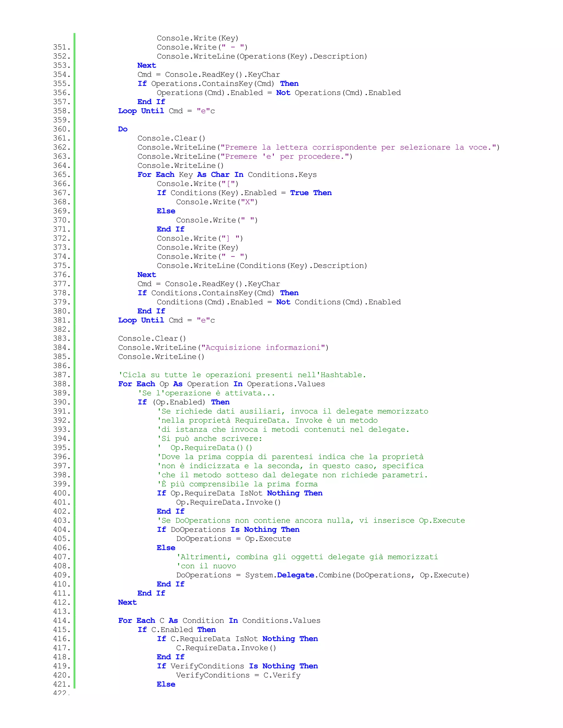Click string "Acquisizione informazioni"
Screen dimensions: 563x728
pos(263,347)
